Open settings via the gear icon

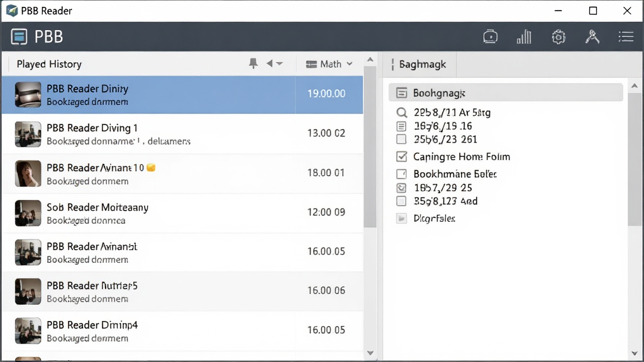[558, 37]
